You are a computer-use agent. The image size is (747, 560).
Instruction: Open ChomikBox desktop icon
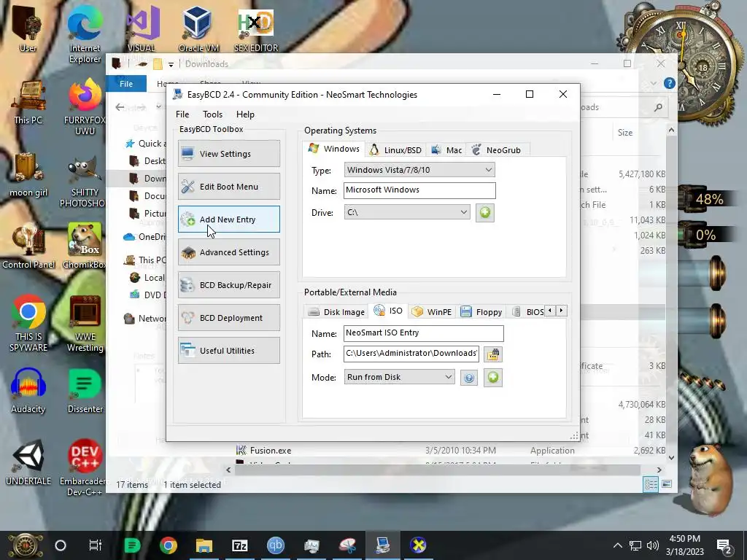pos(85,246)
